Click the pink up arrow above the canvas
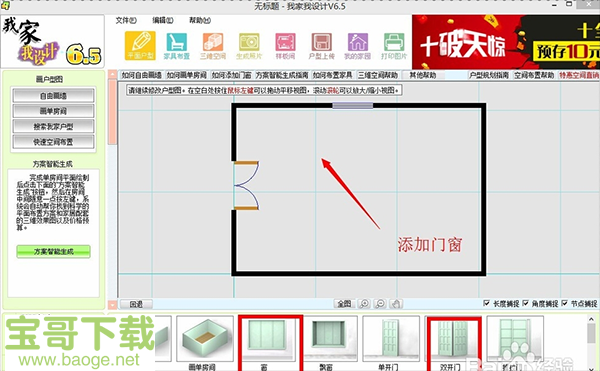The height and width of the screenshot is (371, 600). tap(112, 74)
